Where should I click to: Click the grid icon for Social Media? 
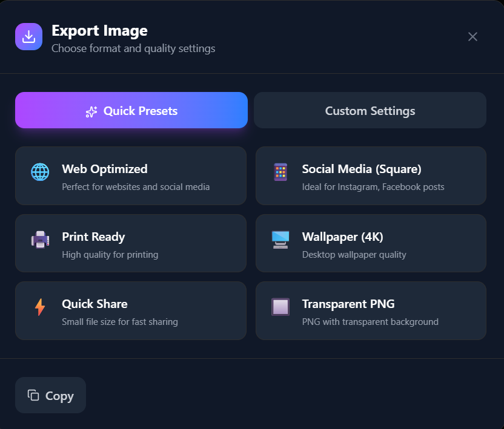coord(280,172)
